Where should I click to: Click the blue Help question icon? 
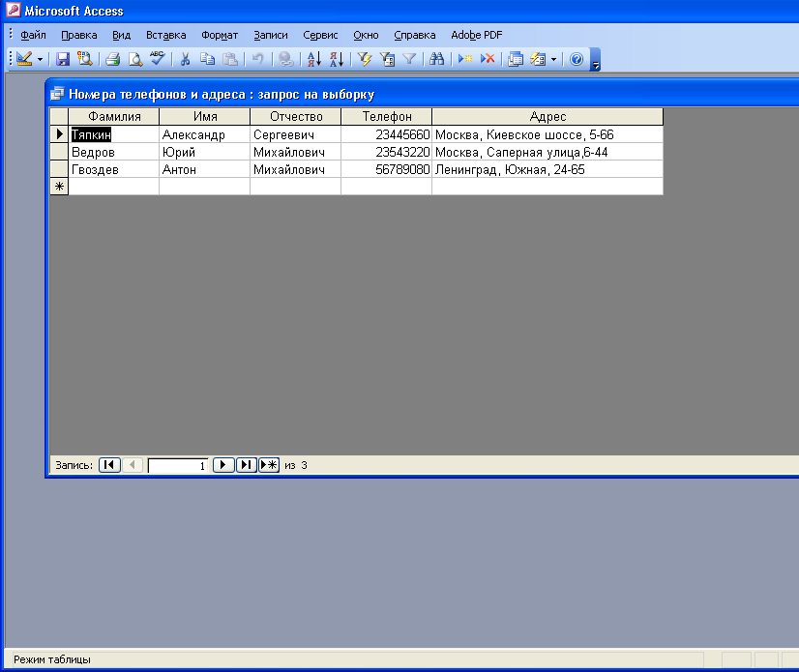click(577, 59)
